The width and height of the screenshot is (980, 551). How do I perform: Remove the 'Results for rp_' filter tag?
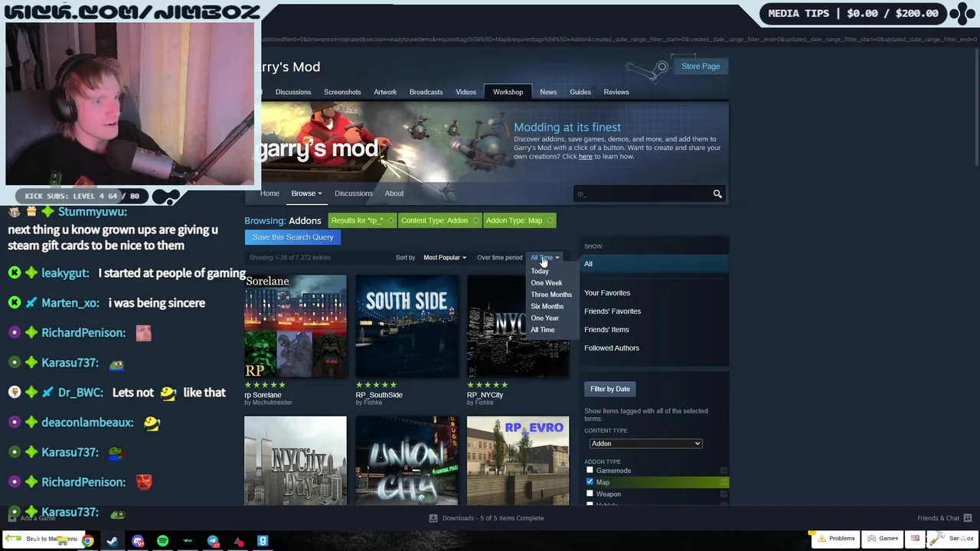pos(390,221)
